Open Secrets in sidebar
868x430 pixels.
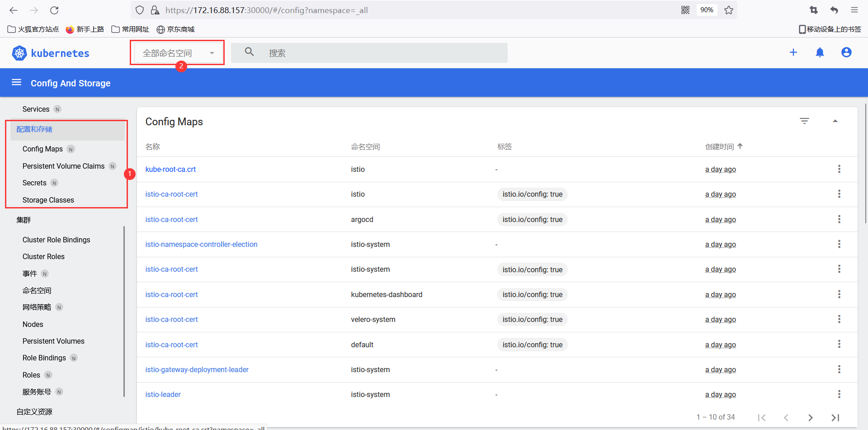(34, 183)
